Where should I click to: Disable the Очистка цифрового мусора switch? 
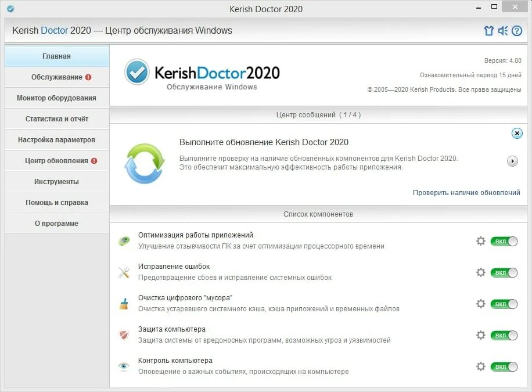pyautogui.click(x=504, y=304)
